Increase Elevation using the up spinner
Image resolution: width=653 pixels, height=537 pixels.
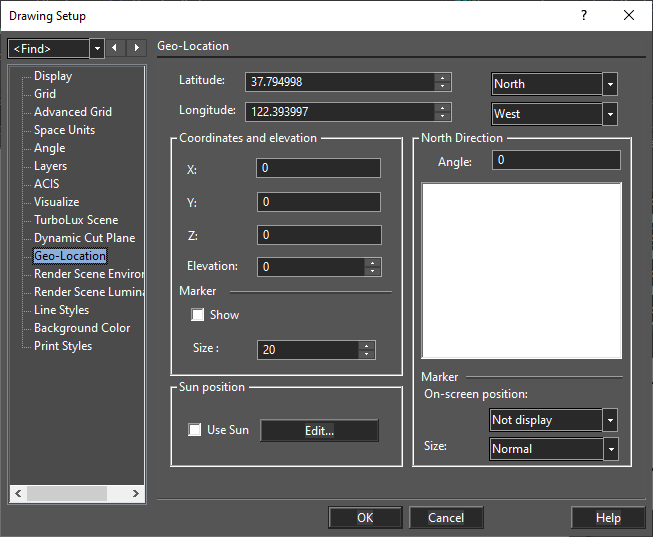[x=372, y=262]
